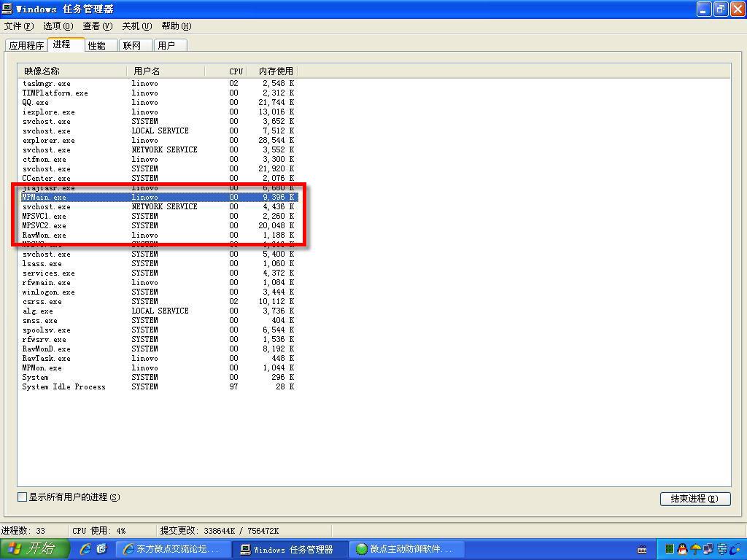
Task: Click svchost.exe row using 7,512 K
Action: click(158, 131)
